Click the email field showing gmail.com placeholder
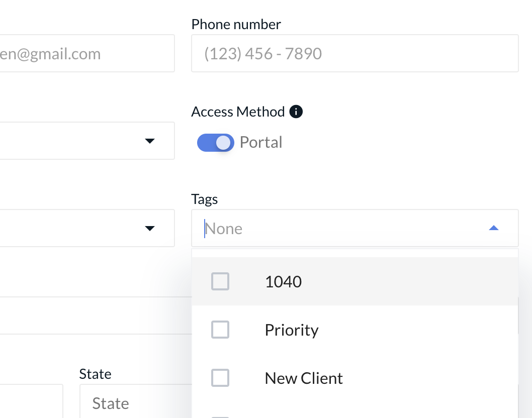The width and height of the screenshot is (532, 418). tap(85, 53)
